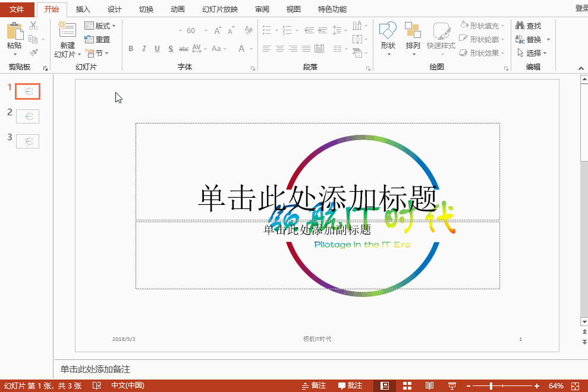The width and height of the screenshot is (588, 392).
Task: Click Convert to SmartArt icon
Action: pyautogui.click(x=357, y=53)
